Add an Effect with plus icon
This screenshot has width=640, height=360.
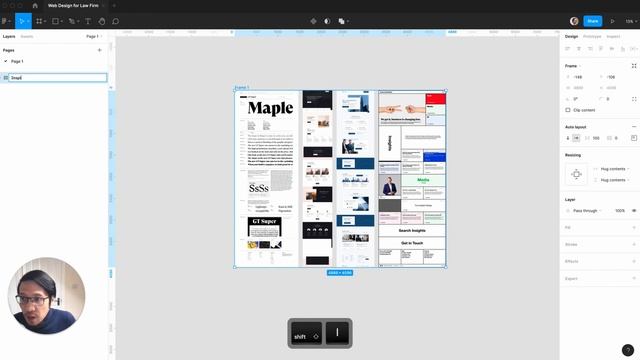(634, 261)
